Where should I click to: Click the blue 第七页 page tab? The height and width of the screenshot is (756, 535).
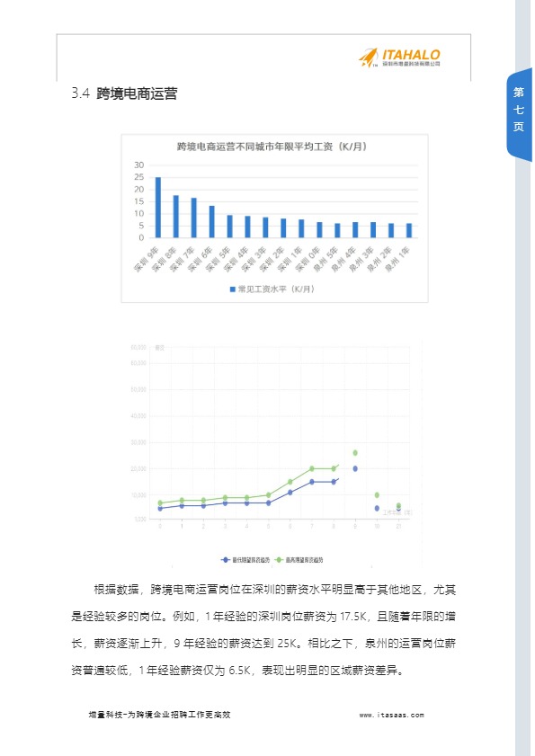[519, 114]
